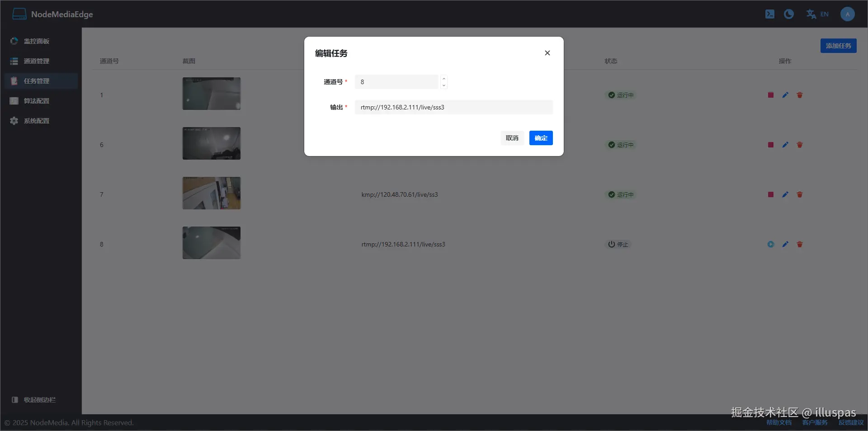Image resolution: width=868 pixels, height=431 pixels.
Task: Toggle dark mode with the moon icon
Action: [789, 14]
